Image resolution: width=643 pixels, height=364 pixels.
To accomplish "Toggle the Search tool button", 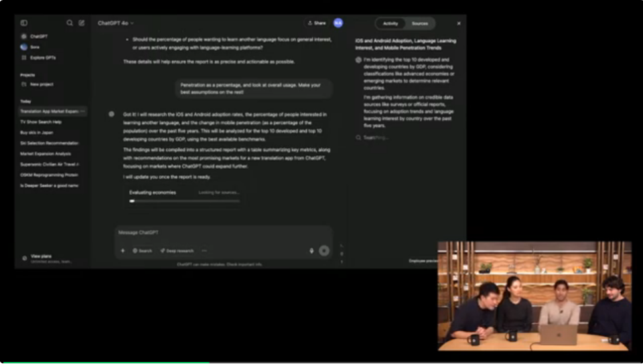I will [x=142, y=250].
